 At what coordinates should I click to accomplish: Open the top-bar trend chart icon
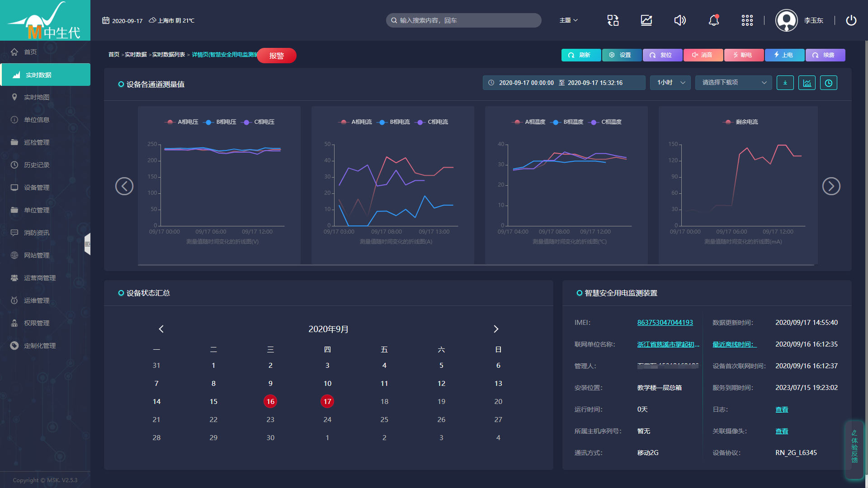(x=646, y=20)
